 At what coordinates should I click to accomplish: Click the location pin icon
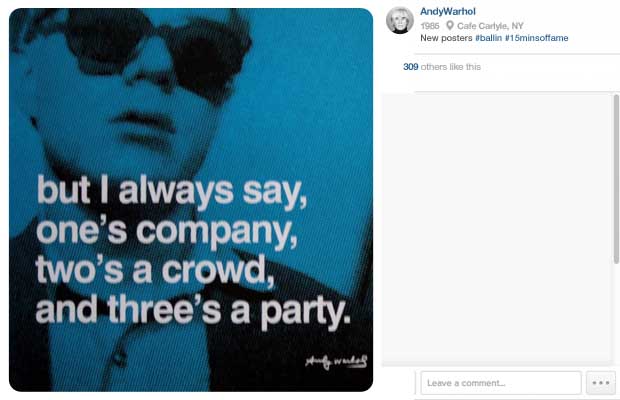coord(450,26)
